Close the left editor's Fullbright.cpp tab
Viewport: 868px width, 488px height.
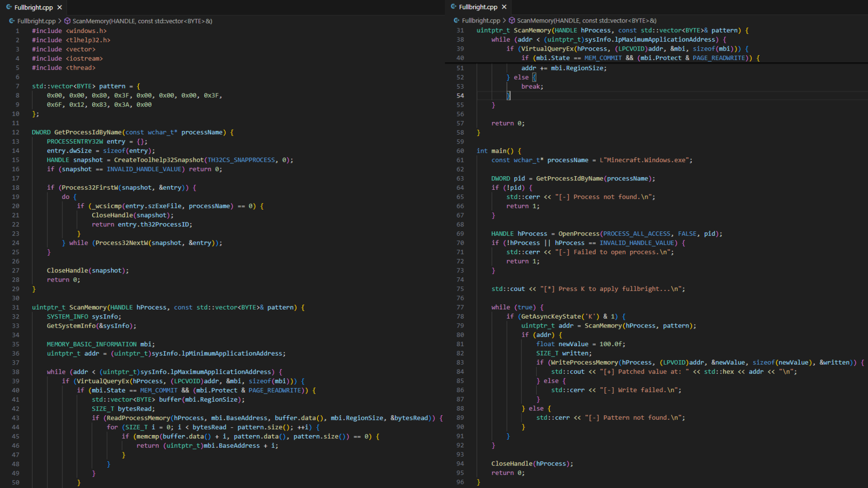pyautogui.click(x=60, y=7)
